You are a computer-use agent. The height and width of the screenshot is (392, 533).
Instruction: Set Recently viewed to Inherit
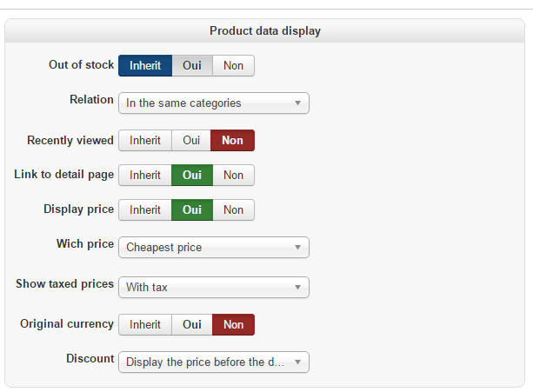tap(145, 140)
